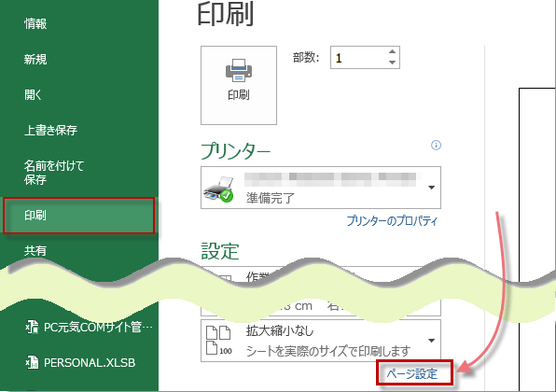Click the 100 percent scaling page icon
556x392 pixels.
click(219, 341)
